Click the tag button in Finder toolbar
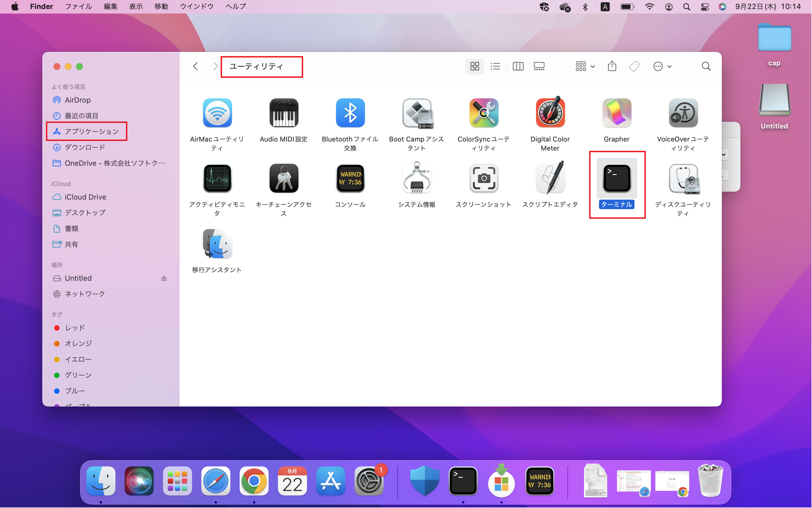 pos(634,66)
